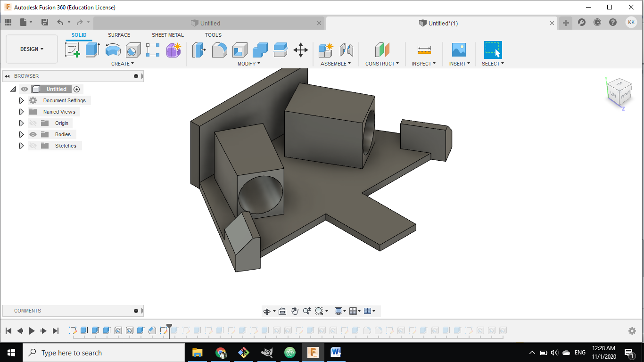Viewport: 644px width, 362px height.
Task: Hide the Bodies folder visibility
Action: click(33, 134)
